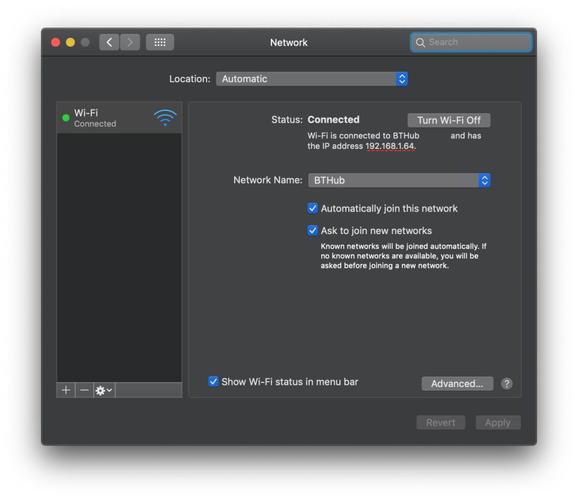The width and height of the screenshot is (578, 500).
Task: Go forward with the right arrow button
Action: pos(130,42)
